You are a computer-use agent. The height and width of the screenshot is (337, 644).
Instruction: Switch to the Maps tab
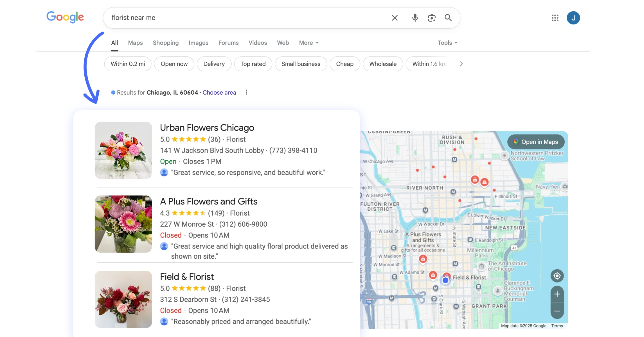click(135, 43)
